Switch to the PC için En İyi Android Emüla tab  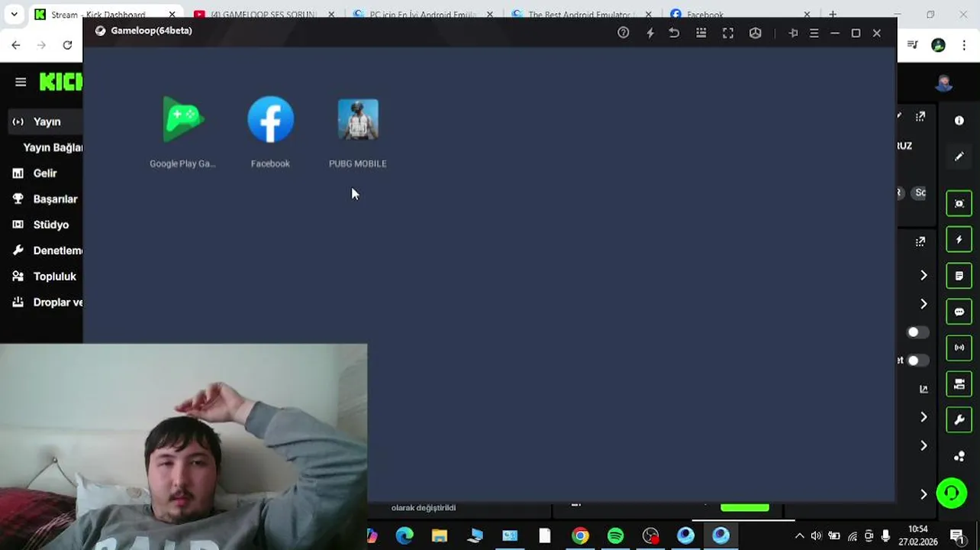click(422, 15)
